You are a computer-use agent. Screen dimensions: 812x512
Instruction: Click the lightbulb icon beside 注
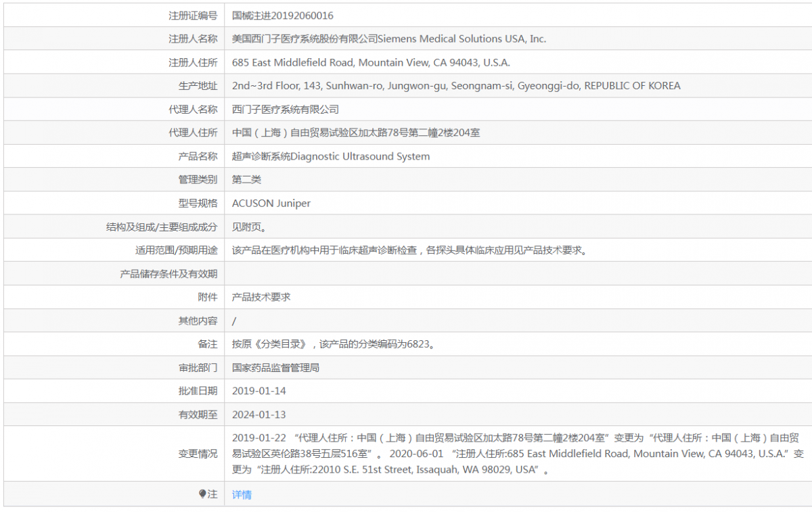pos(202,494)
